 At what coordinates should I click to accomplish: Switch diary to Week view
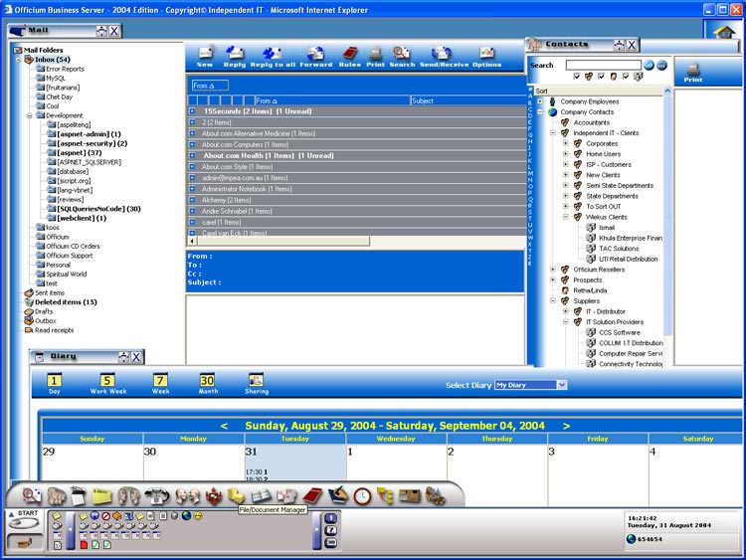click(x=160, y=384)
